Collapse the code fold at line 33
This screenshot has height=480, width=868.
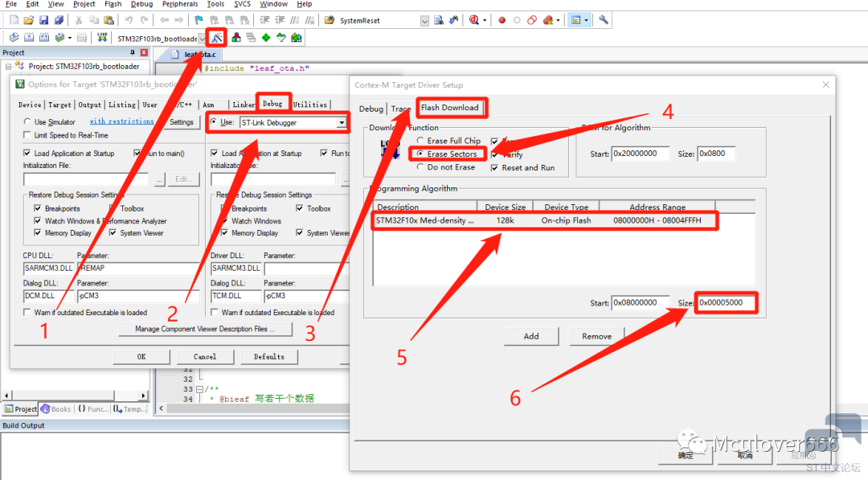[199, 389]
